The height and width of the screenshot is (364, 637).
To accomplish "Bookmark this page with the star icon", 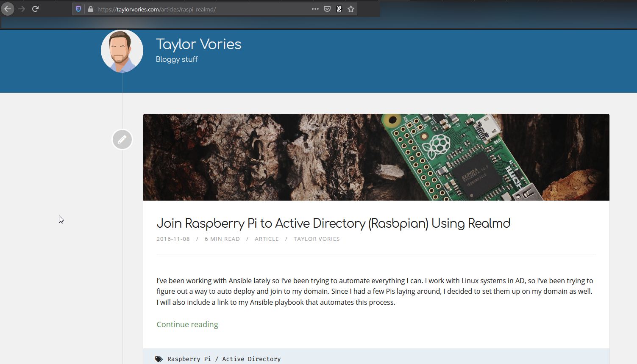I will (351, 8).
